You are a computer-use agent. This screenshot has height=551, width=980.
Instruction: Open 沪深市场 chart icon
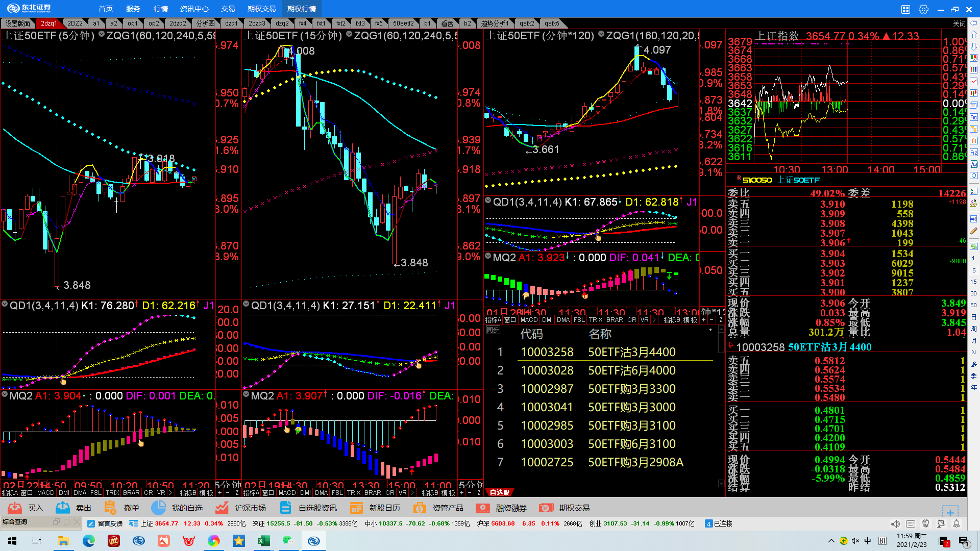(x=222, y=508)
